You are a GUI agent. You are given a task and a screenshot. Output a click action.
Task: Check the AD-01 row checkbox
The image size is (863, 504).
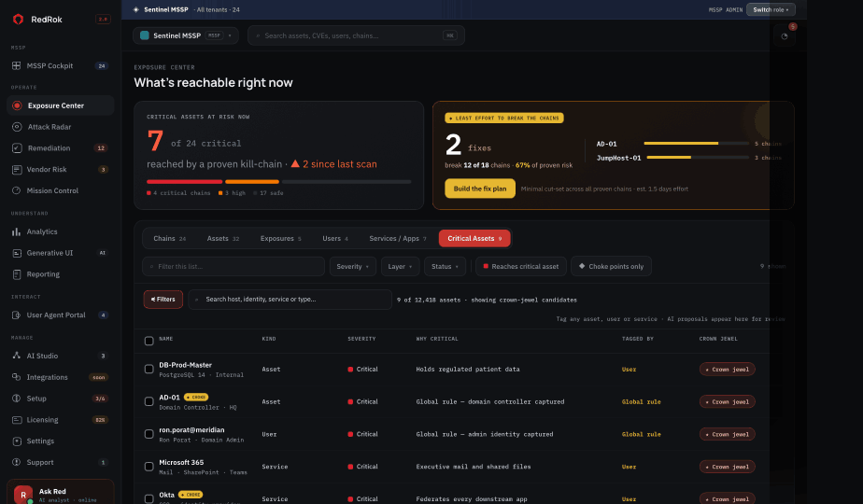coord(149,401)
